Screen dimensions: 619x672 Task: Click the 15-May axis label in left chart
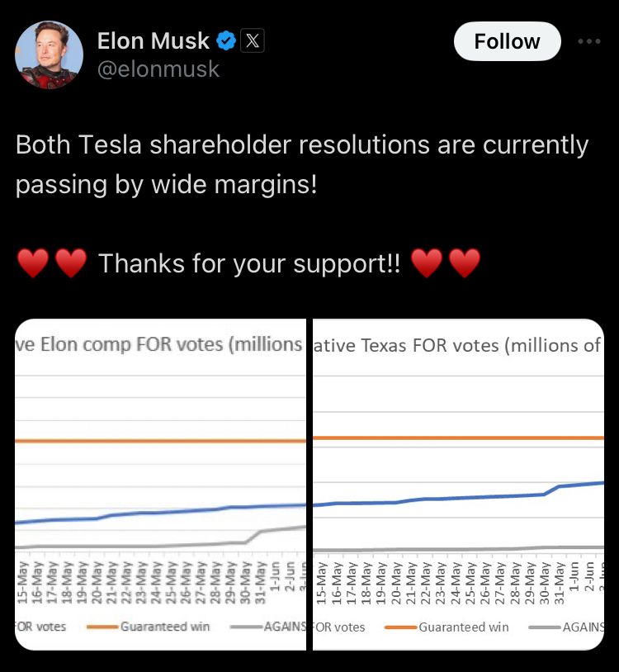point(23,583)
